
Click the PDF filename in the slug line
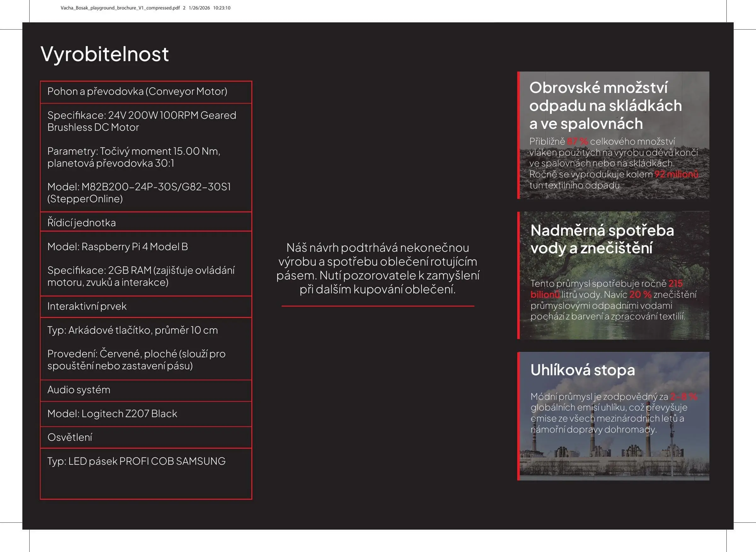pos(120,8)
